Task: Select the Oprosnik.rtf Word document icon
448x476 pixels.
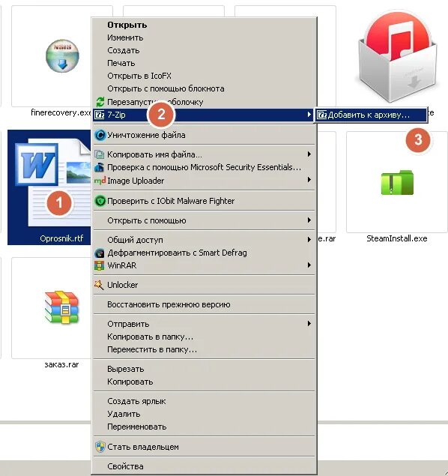Action: [52, 184]
